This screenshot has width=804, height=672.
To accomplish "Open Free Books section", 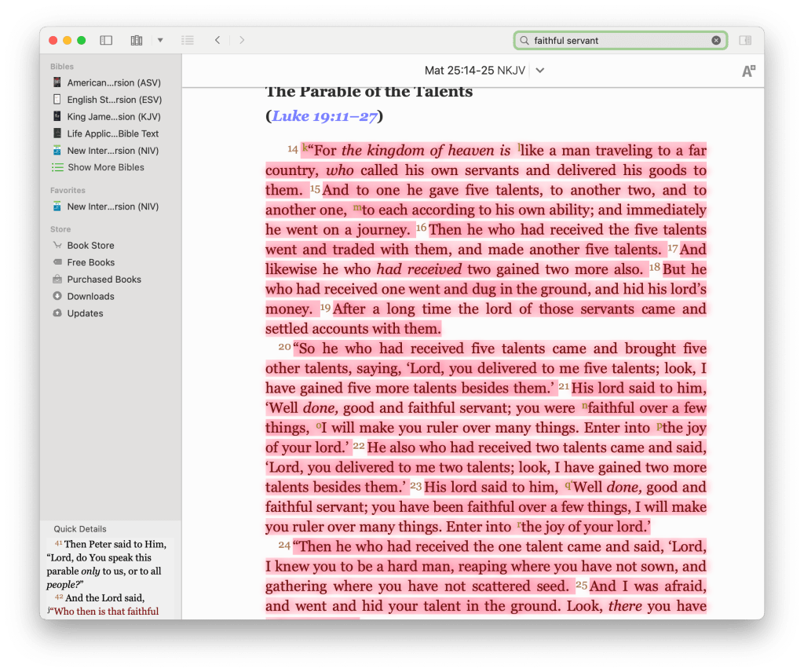I will coord(90,263).
